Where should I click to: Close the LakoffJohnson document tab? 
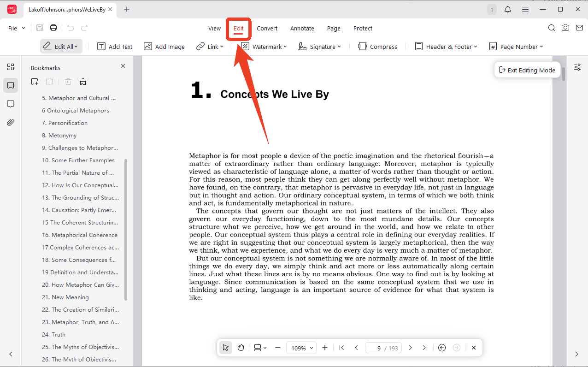tap(110, 9)
